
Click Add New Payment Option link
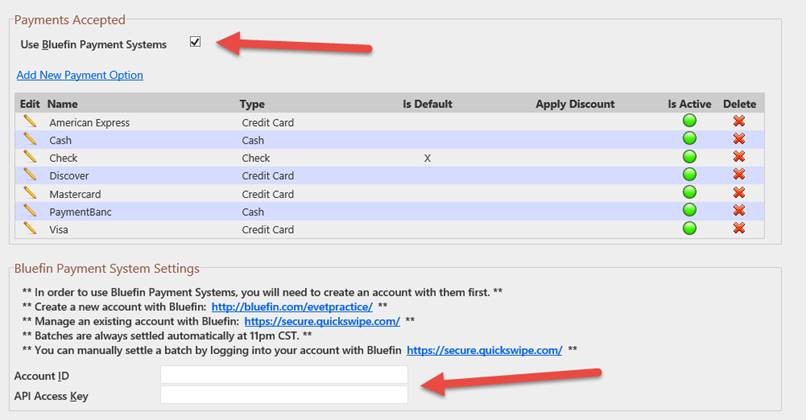click(x=80, y=75)
